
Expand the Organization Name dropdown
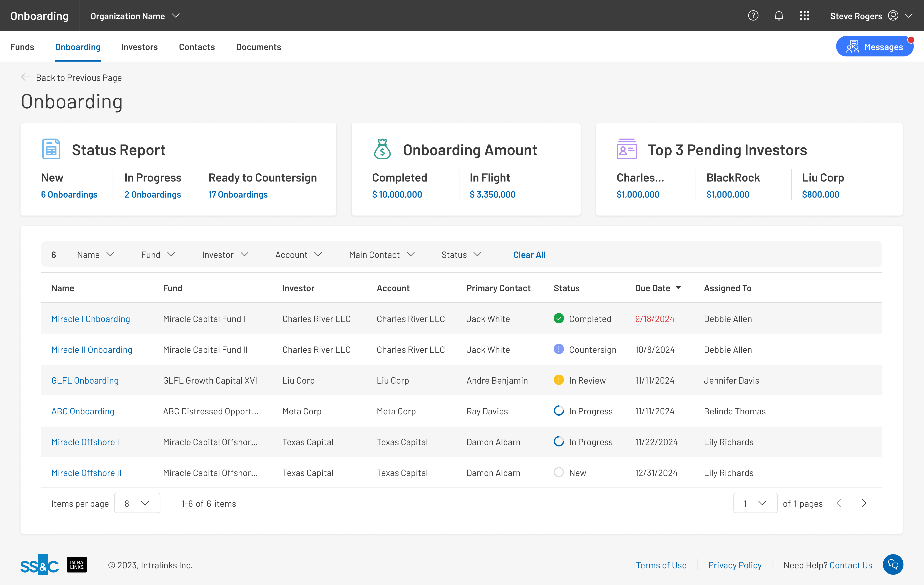click(x=176, y=16)
